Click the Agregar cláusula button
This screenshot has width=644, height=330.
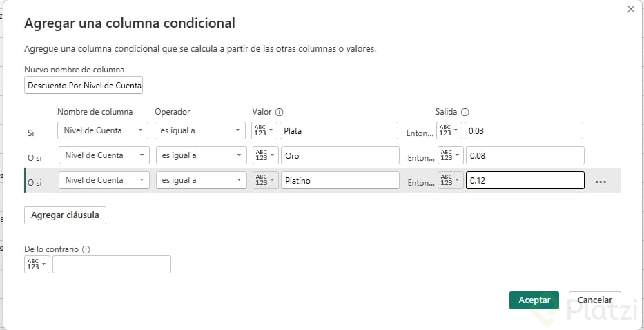pyautogui.click(x=65, y=215)
